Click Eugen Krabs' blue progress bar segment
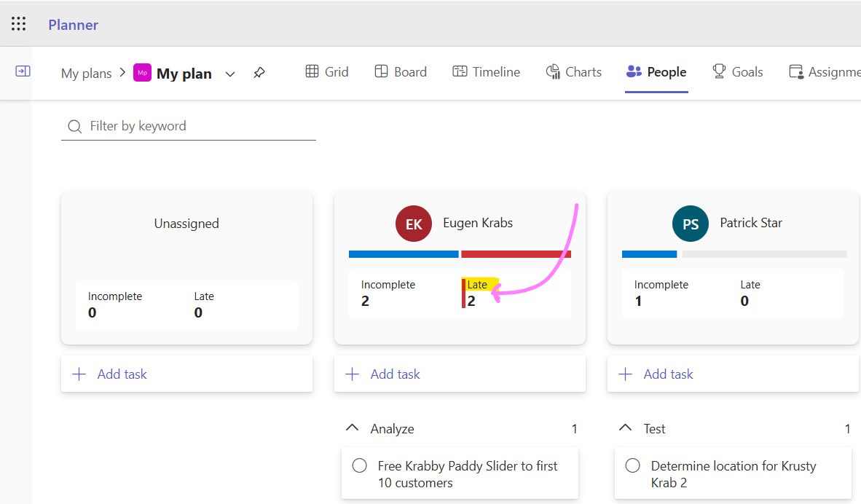 pos(404,254)
